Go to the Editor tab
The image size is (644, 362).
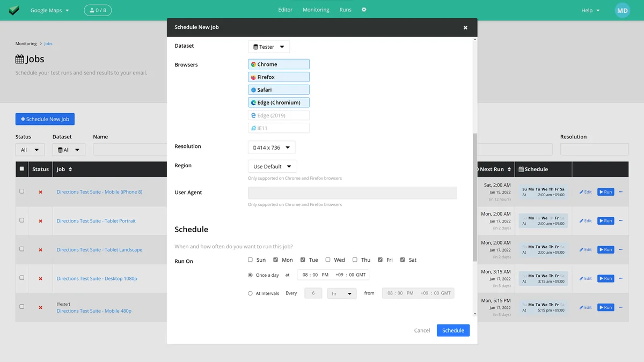click(286, 10)
